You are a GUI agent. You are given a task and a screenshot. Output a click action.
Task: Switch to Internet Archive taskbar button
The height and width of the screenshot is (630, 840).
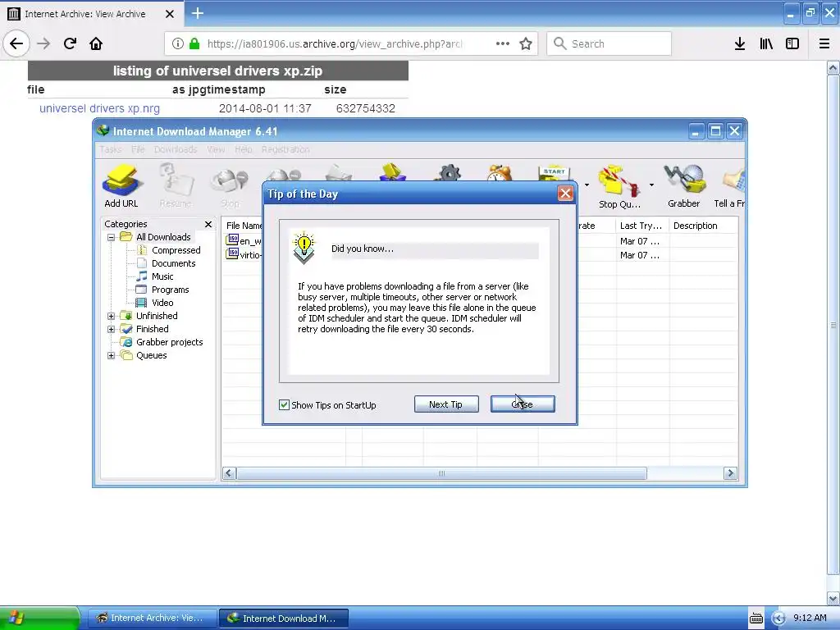click(x=152, y=618)
